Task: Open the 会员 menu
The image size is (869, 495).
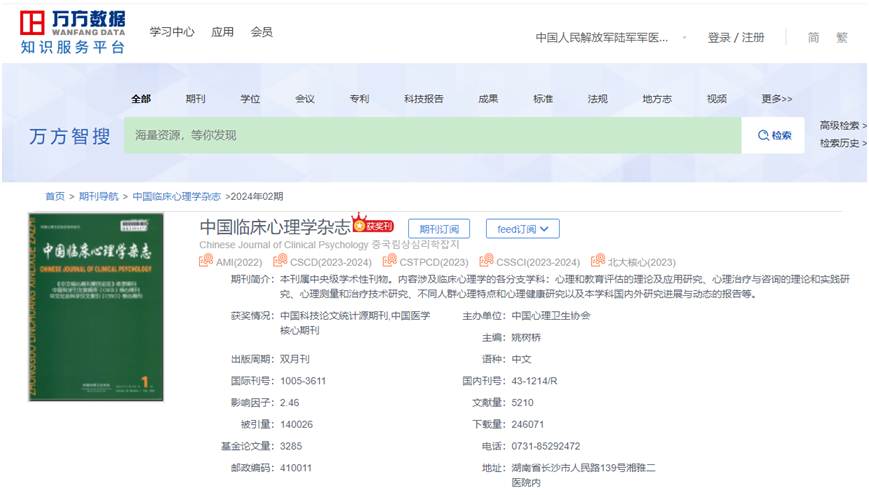Action: [x=262, y=32]
